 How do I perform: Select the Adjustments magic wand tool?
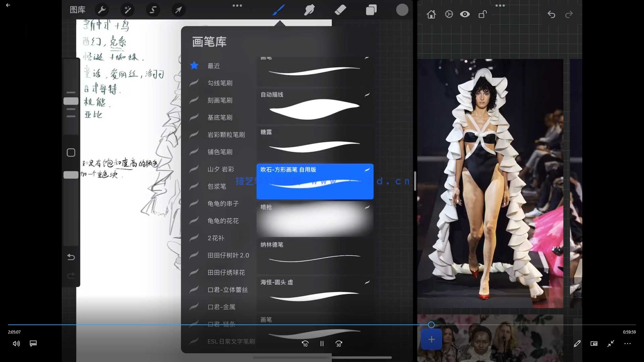pos(127,10)
